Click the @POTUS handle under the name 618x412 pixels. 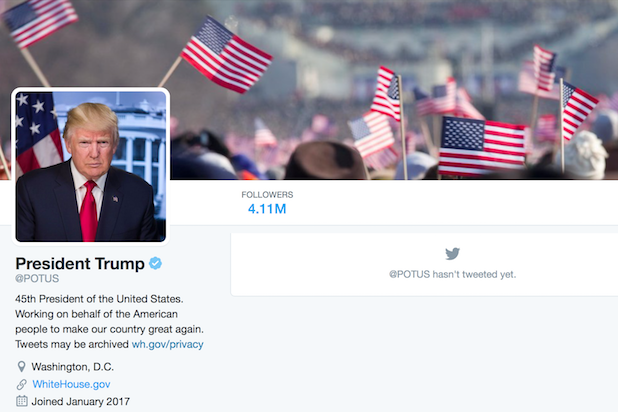pyautogui.click(x=37, y=279)
